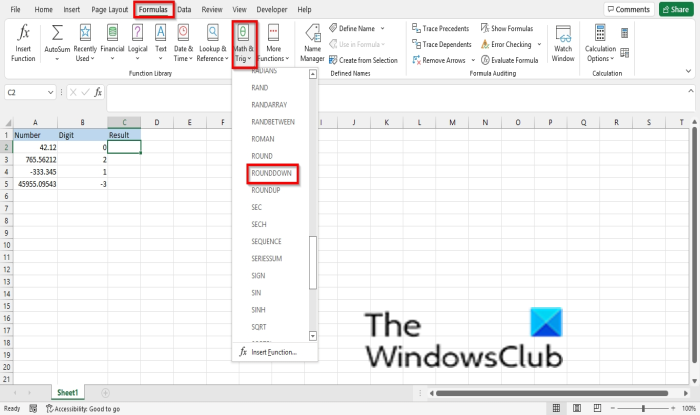Click the function list scroll down arrow
The width and height of the screenshot is (700, 415).
312,336
